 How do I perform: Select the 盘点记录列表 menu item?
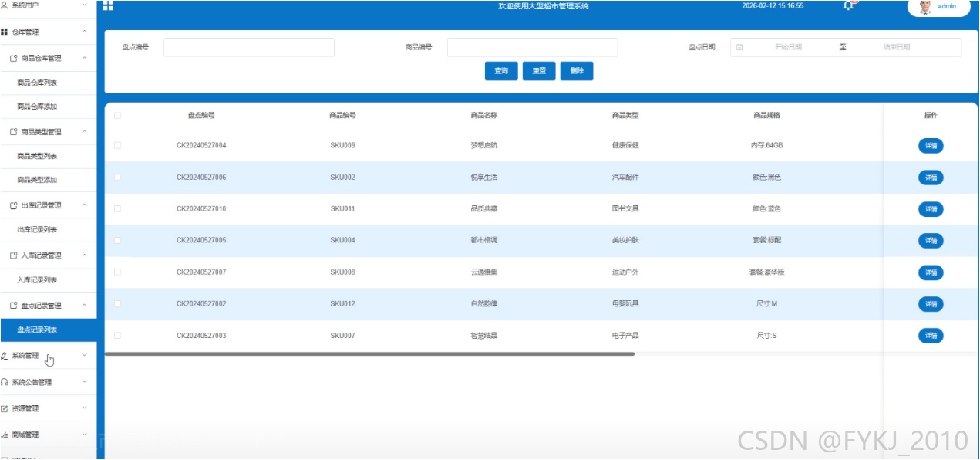(x=48, y=330)
